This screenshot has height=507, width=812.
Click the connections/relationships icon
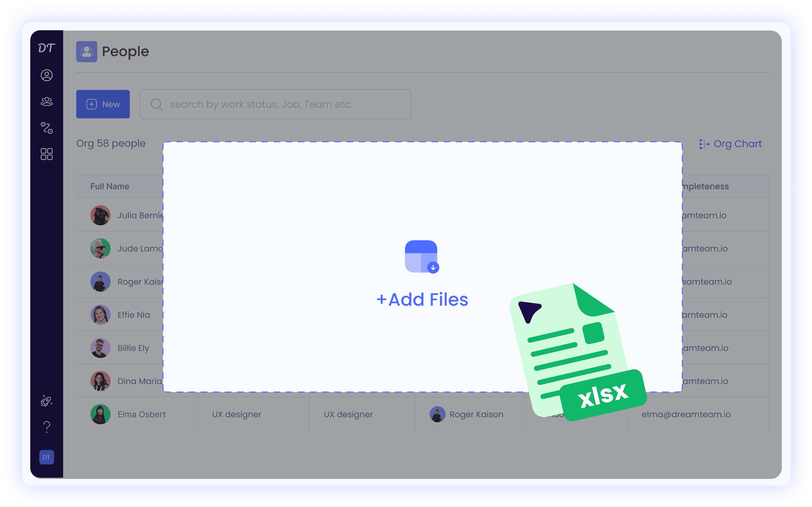pyautogui.click(x=46, y=129)
